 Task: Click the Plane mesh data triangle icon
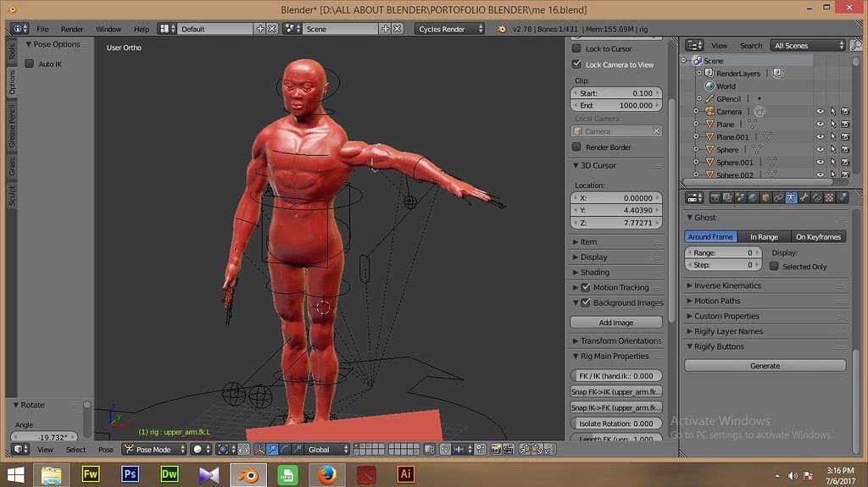(753, 124)
